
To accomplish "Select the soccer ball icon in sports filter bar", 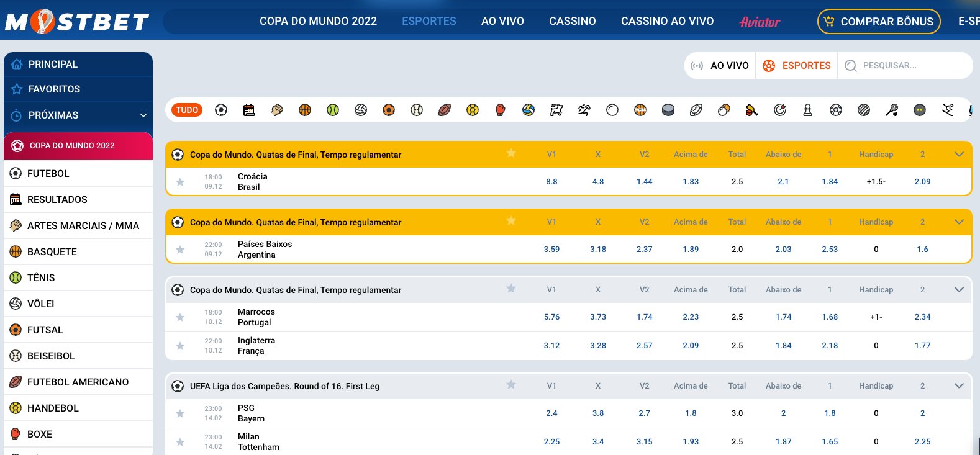I will [221, 110].
